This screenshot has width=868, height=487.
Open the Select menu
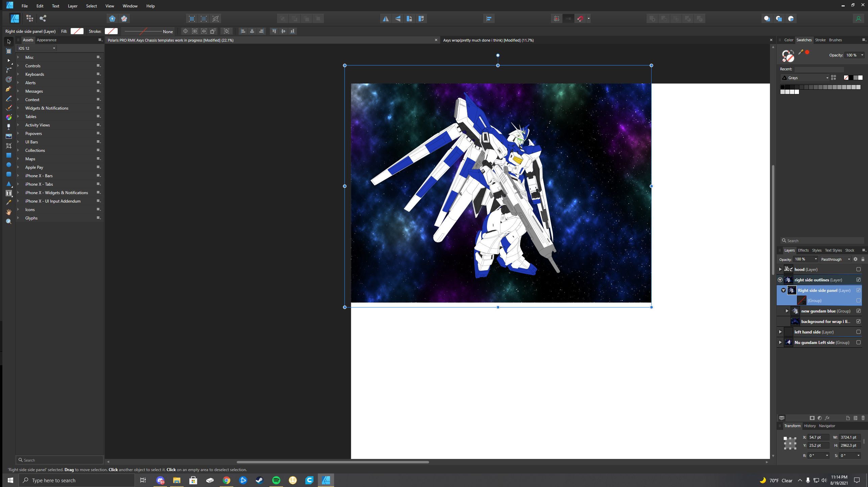[x=91, y=6]
